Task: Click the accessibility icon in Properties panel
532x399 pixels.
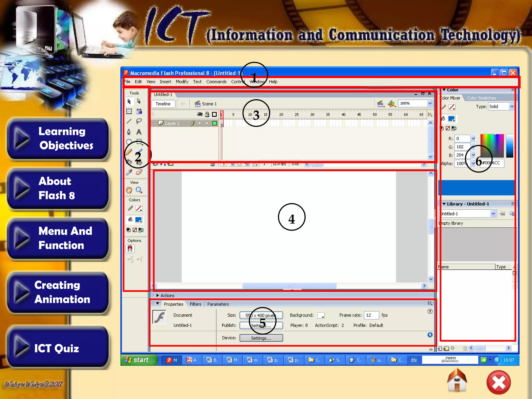Action: tap(430, 335)
